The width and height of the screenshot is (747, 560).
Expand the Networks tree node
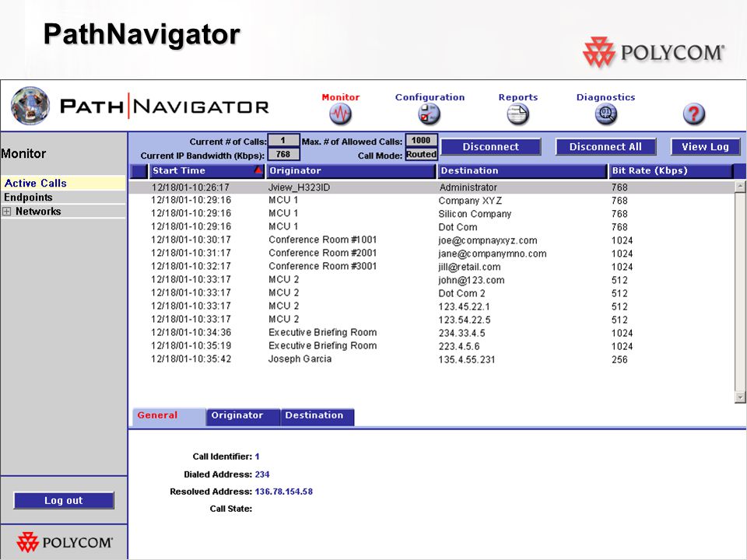coord(7,212)
